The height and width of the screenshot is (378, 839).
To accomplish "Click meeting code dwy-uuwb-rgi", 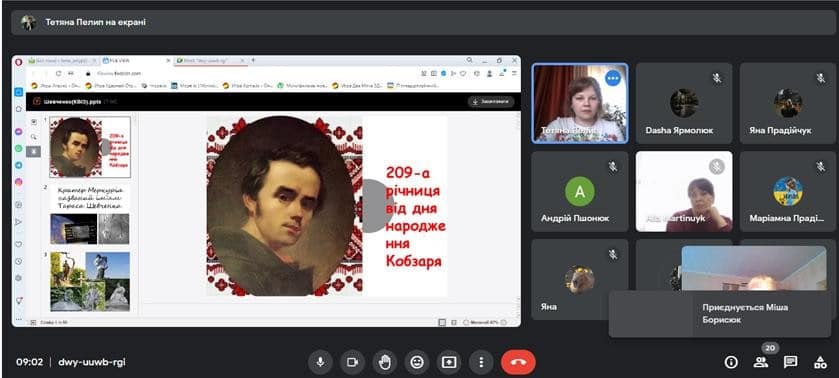I will 92,362.
